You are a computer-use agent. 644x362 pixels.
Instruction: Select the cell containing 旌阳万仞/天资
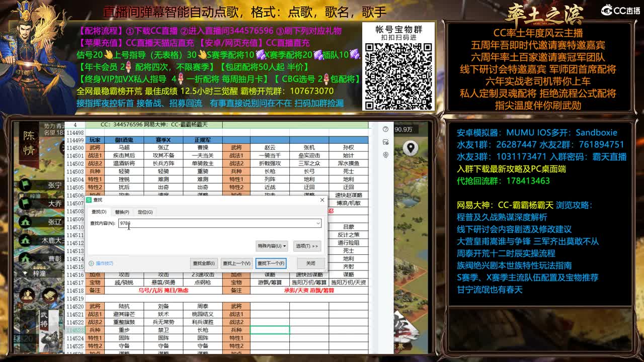coord(348,283)
